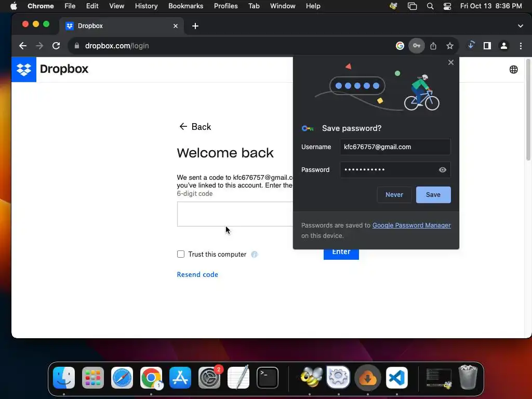Screen dimensions: 532x399
Task: Go back to previous page
Action: (23, 46)
